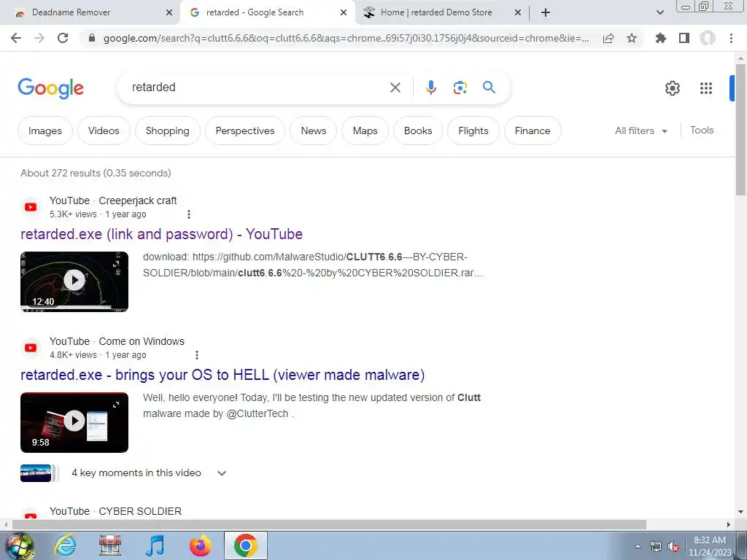Play the 9:58 video thumbnail
The width and height of the screenshot is (747, 560).
point(74,422)
